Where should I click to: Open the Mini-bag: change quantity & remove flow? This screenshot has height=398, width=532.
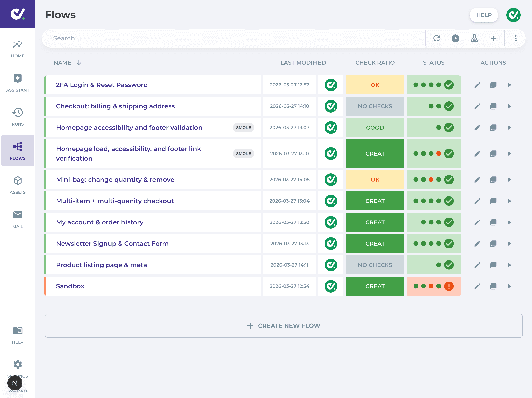click(x=115, y=179)
